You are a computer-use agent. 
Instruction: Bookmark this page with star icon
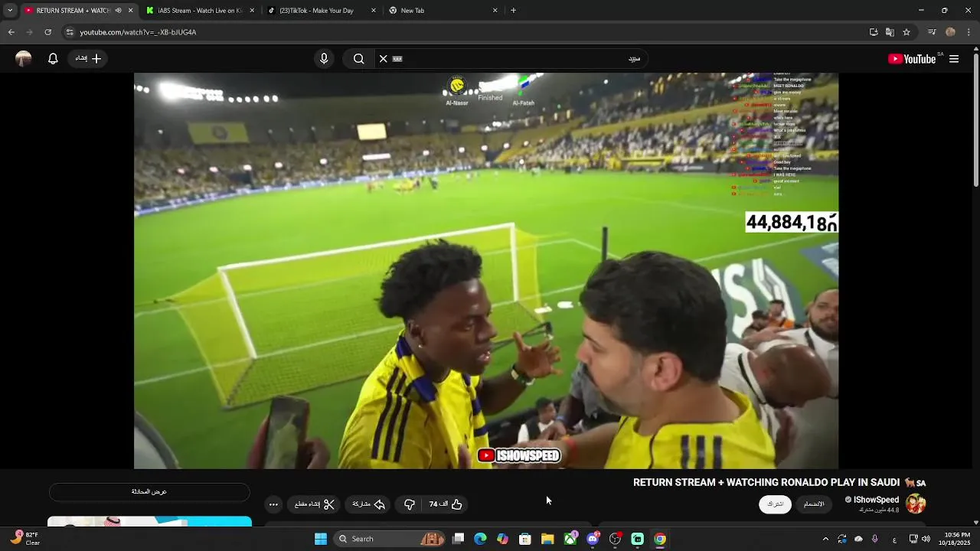click(x=906, y=32)
